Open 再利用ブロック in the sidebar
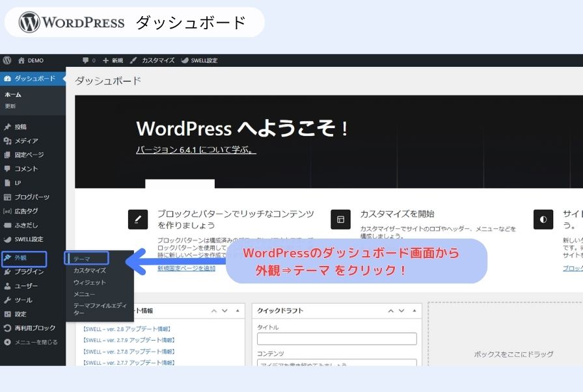The width and height of the screenshot is (583, 392). point(33,328)
